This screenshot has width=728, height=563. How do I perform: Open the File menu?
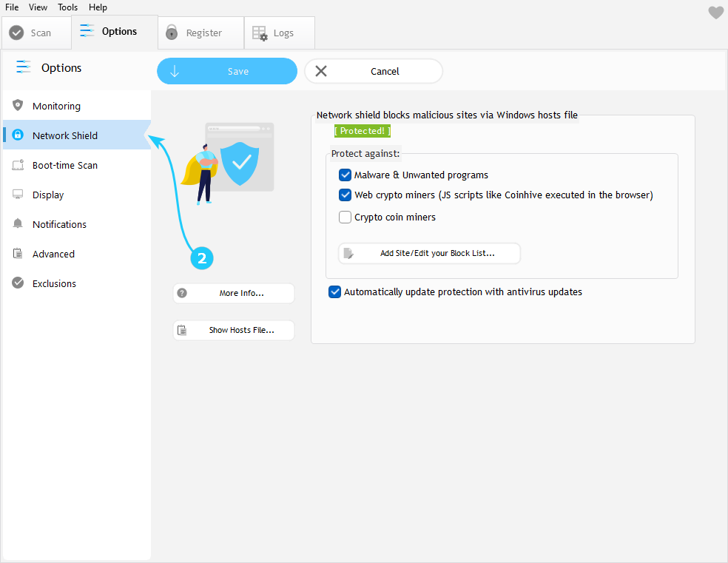pyautogui.click(x=12, y=7)
